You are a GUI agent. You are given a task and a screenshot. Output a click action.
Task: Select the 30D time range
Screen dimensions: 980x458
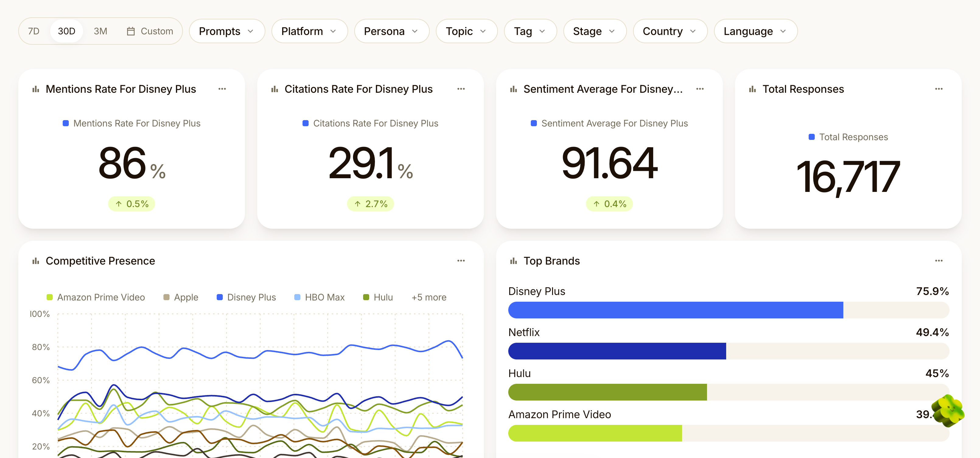point(67,31)
